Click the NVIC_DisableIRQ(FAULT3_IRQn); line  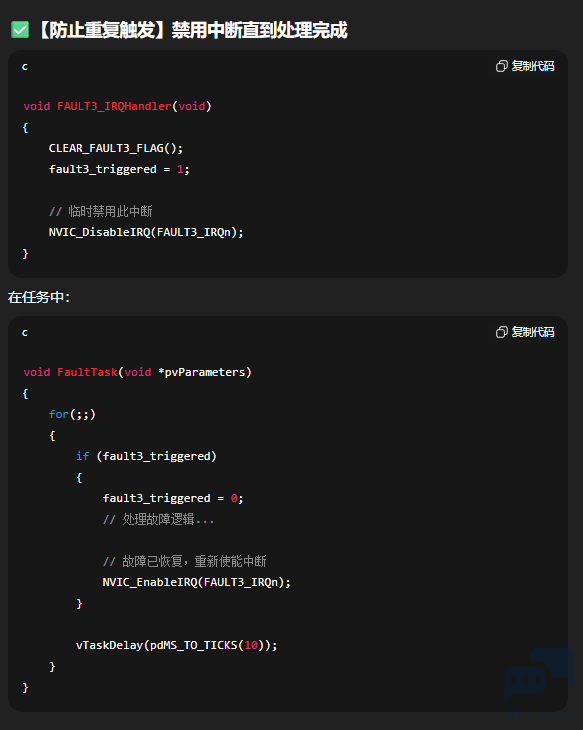tap(146, 232)
